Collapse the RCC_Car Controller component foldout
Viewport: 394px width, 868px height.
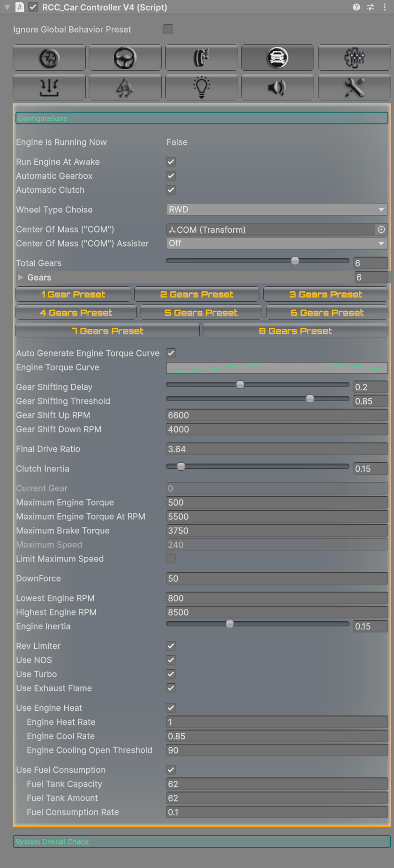pos(7,7)
